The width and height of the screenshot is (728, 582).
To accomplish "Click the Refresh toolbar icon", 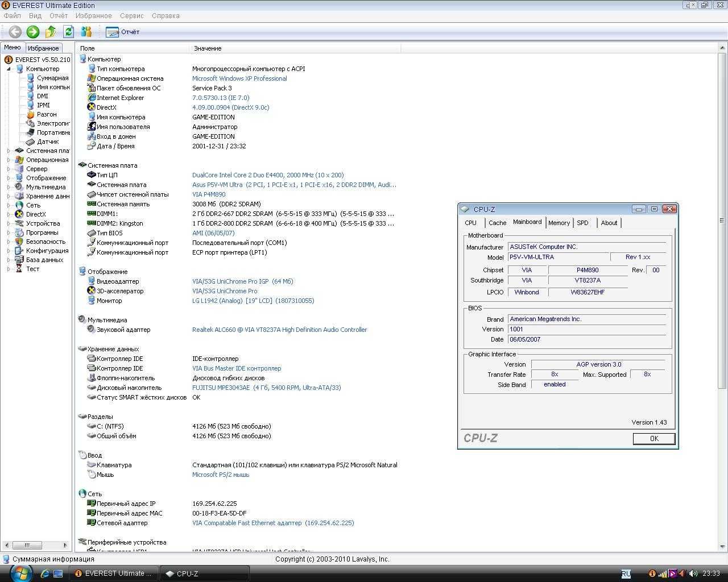I will pyautogui.click(x=69, y=32).
